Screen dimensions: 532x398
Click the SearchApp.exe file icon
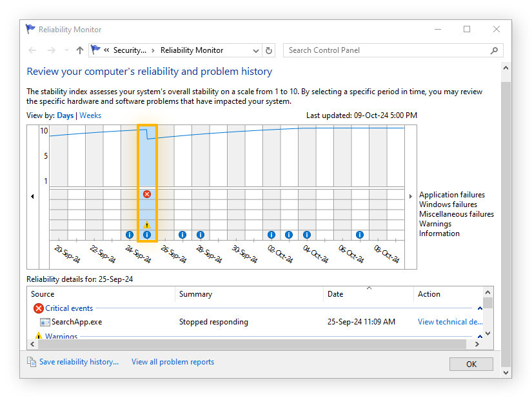click(x=44, y=322)
